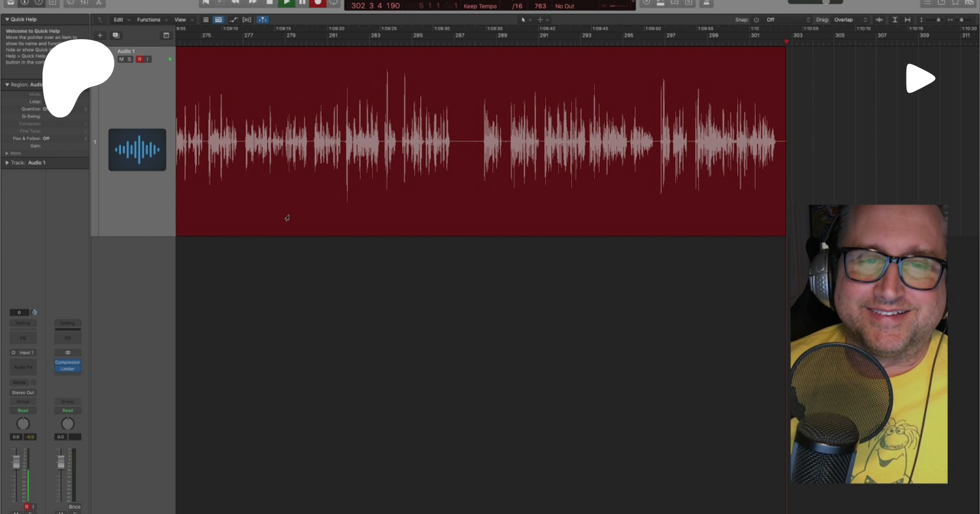Add a new track with the plus button
This screenshot has width=980, height=514.
pos(100,35)
